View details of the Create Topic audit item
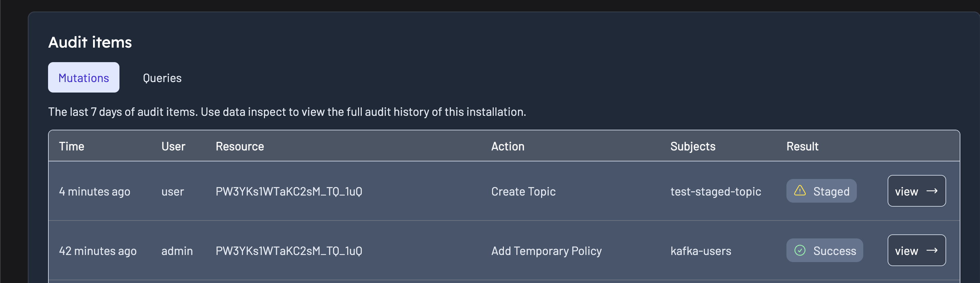The width and height of the screenshot is (980, 283). pyautogui.click(x=916, y=191)
